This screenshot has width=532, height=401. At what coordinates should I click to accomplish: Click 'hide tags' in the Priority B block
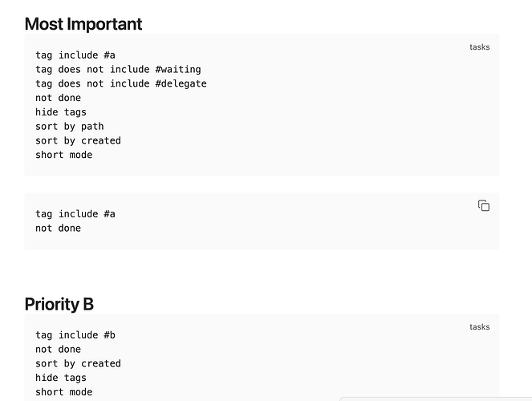[x=61, y=378]
